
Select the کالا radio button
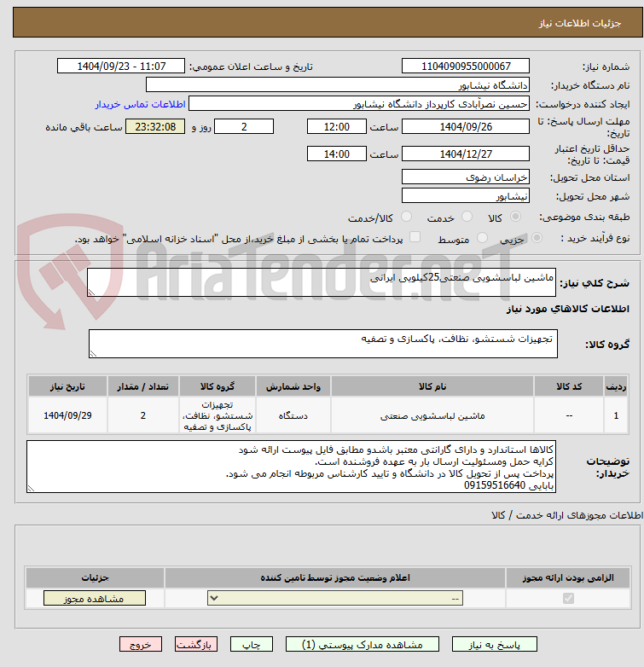click(515, 217)
